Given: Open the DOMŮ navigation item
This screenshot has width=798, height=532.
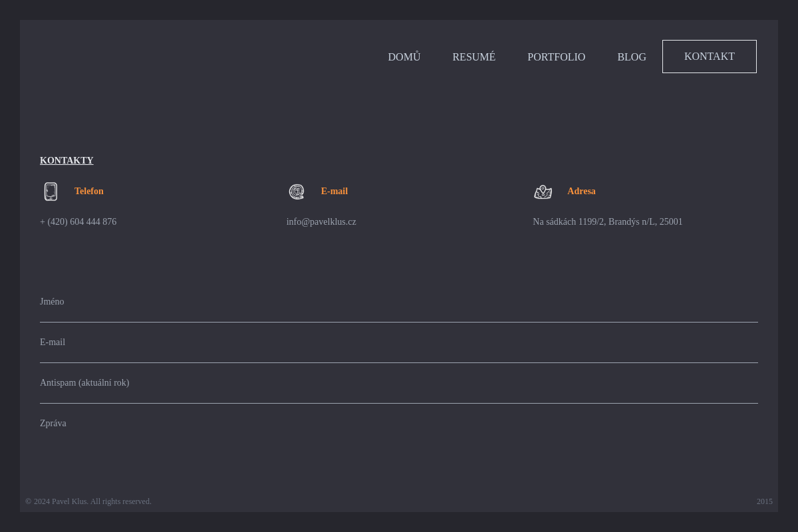Looking at the screenshot, I should click(404, 57).
